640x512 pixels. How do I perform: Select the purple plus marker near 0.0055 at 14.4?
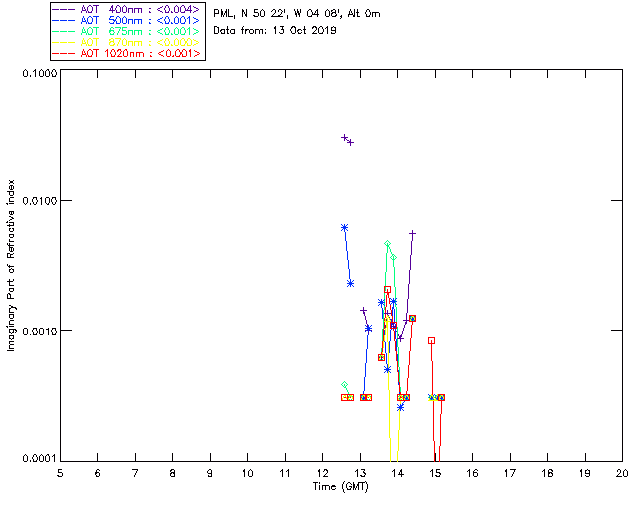[412, 234]
